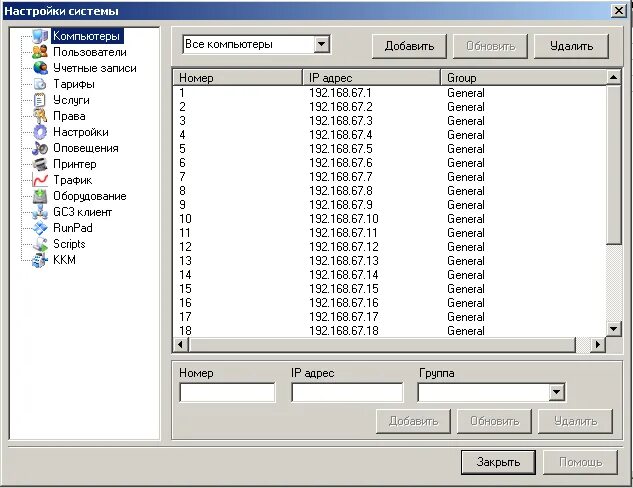Click computer number 12 in the list
Image resolution: width=633 pixels, height=488 pixels.
click(x=185, y=247)
